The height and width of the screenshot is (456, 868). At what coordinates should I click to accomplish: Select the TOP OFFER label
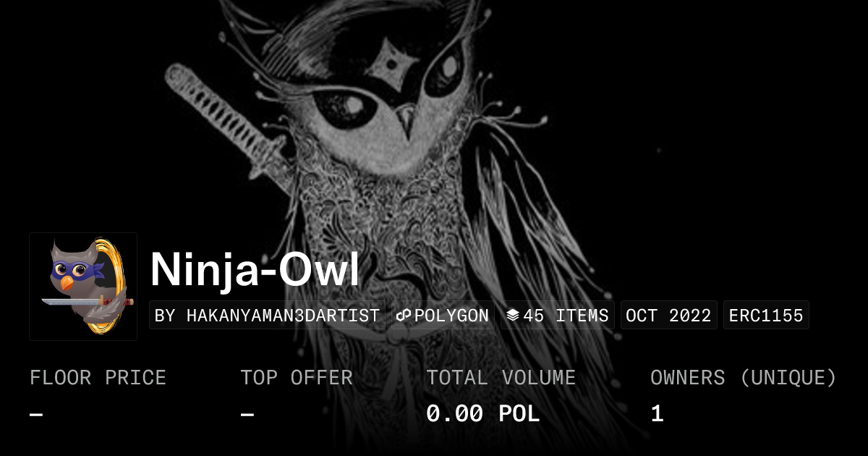click(297, 378)
